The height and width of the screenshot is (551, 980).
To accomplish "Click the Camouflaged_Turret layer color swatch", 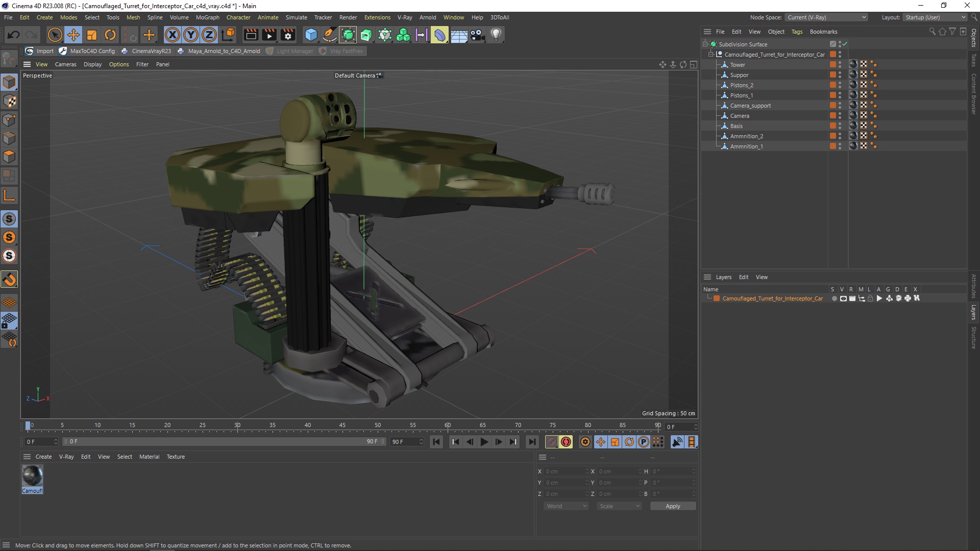I will pyautogui.click(x=717, y=298).
